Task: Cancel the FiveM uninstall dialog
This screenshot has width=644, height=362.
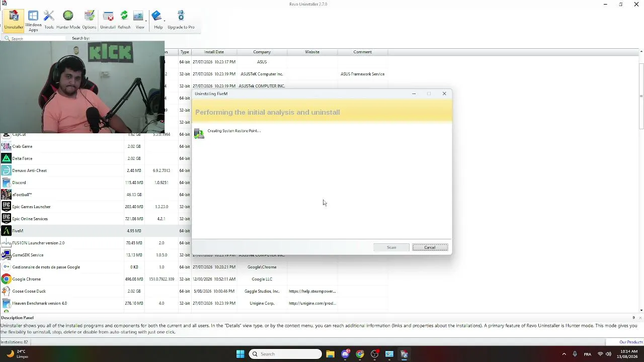Action: [x=430, y=247]
